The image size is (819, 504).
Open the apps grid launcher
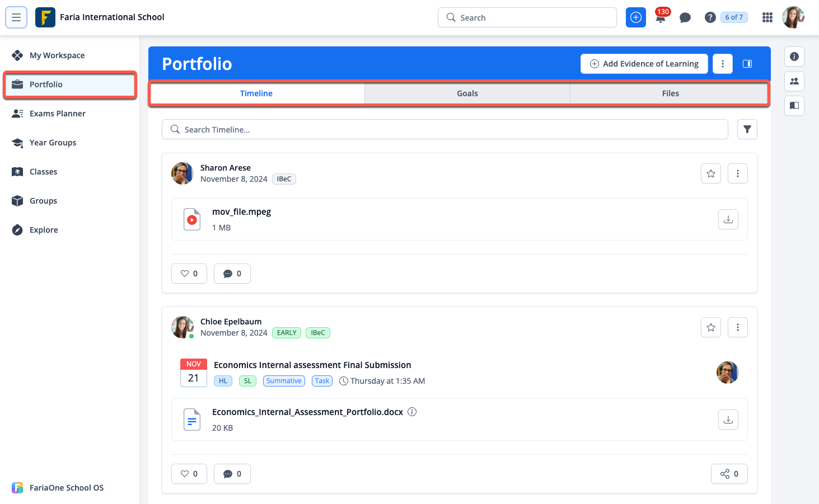[x=767, y=18]
